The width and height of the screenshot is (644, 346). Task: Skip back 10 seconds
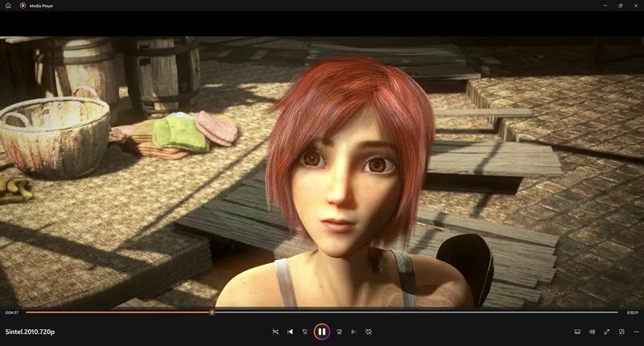[x=305, y=332]
